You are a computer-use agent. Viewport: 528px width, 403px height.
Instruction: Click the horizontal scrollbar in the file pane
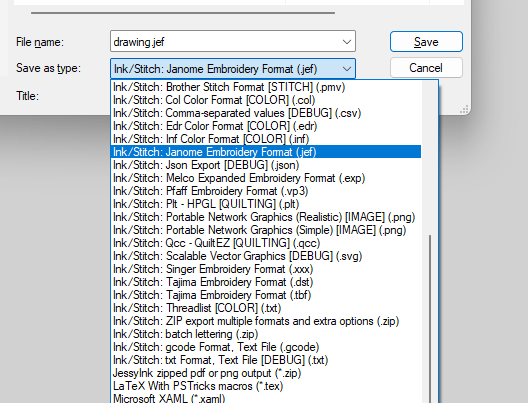click(183, 13)
